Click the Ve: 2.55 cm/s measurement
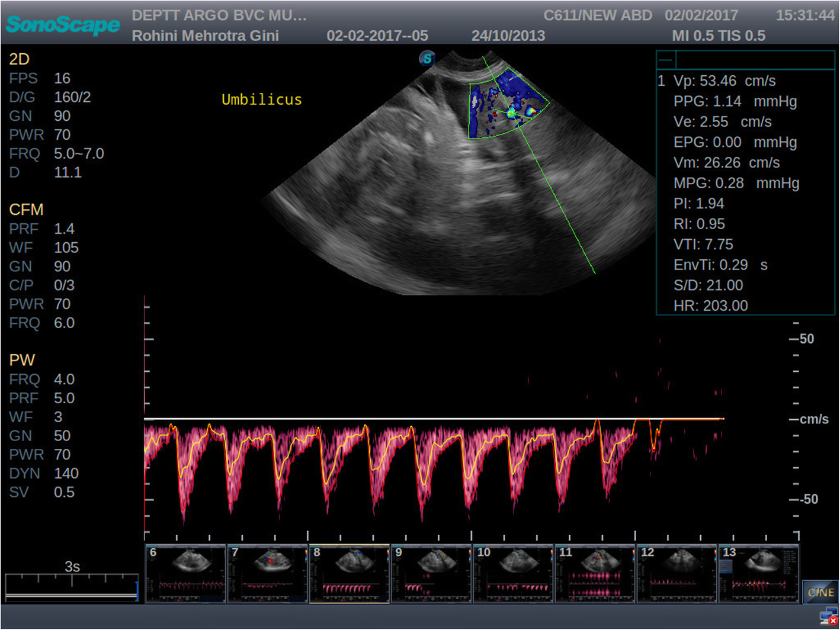This screenshot has width=840, height=630. tap(723, 121)
